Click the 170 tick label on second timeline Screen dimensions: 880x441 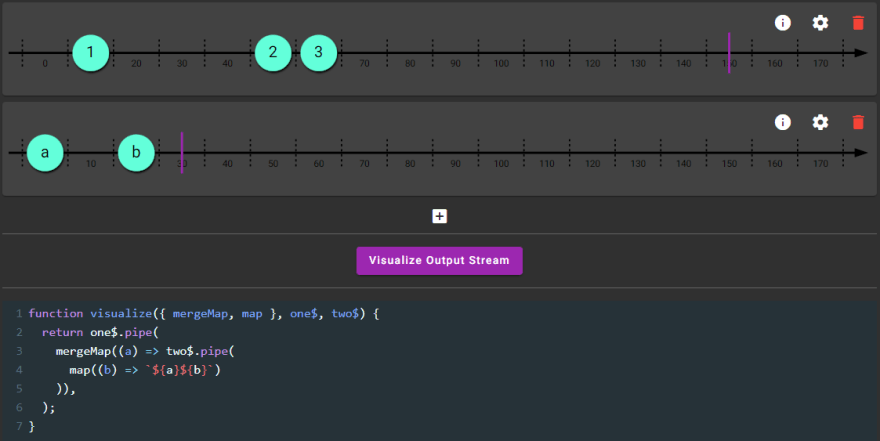coord(821,164)
